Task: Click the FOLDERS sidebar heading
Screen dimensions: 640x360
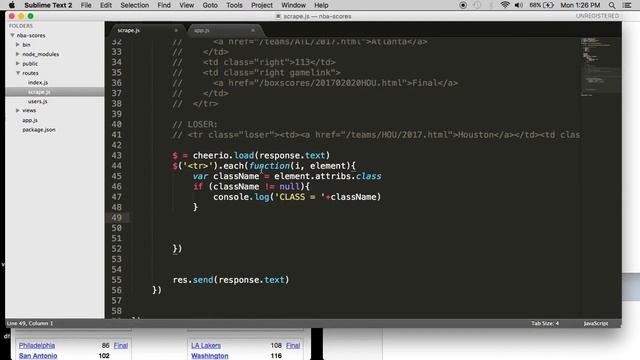Action: [21, 26]
